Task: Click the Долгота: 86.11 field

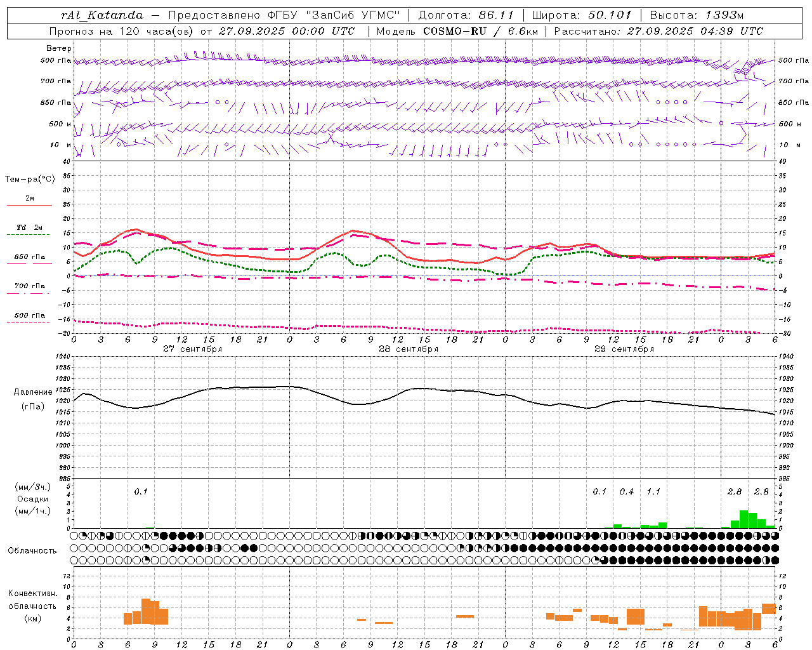Action: [x=466, y=15]
